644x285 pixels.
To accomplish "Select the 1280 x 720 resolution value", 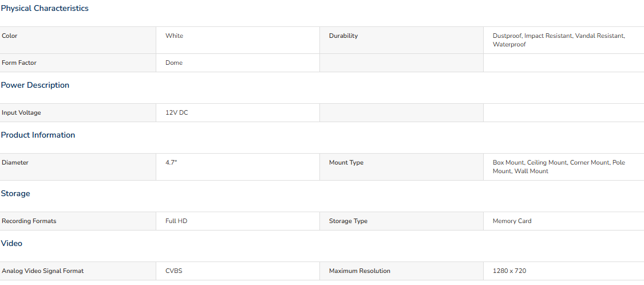I will [509, 271].
